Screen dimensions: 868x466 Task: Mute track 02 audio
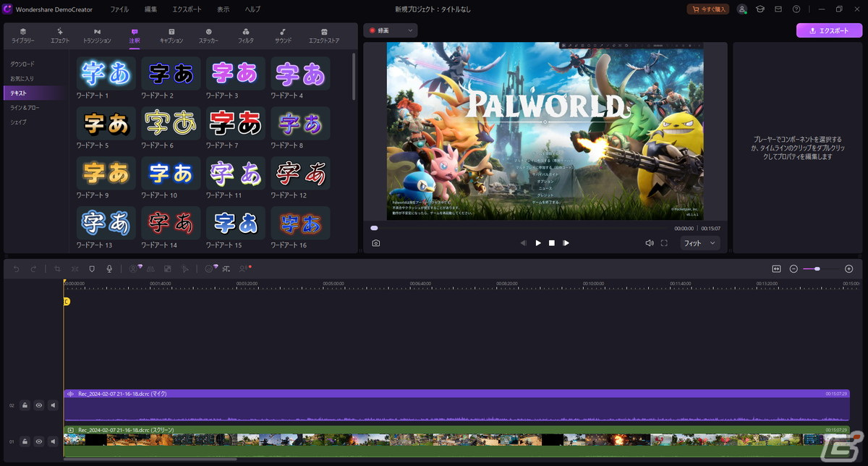click(x=53, y=405)
